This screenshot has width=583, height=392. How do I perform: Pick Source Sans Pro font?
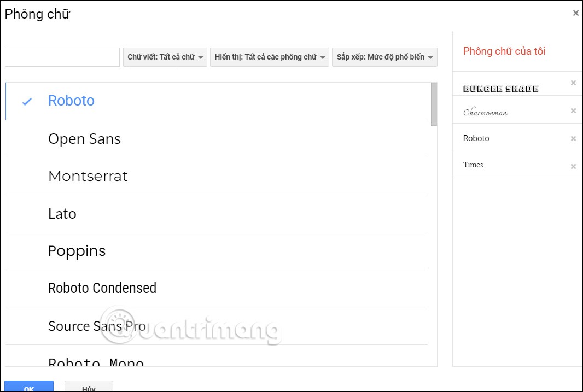[x=217, y=326]
